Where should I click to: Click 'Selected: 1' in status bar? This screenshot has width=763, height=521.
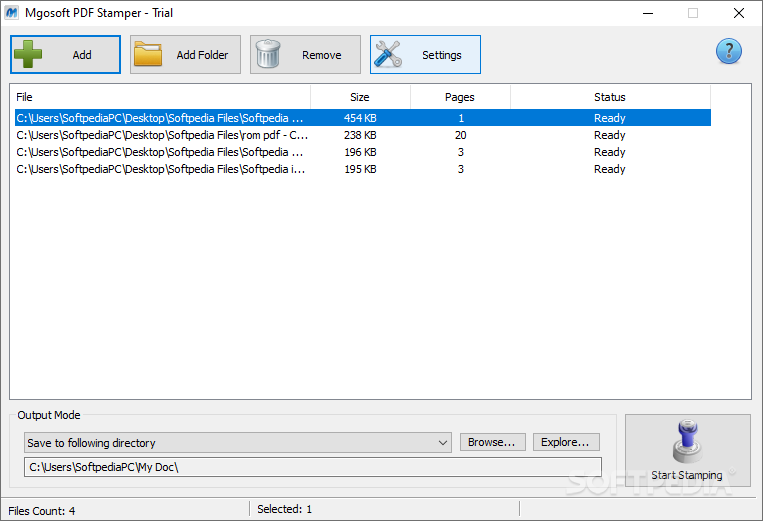[x=285, y=509]
